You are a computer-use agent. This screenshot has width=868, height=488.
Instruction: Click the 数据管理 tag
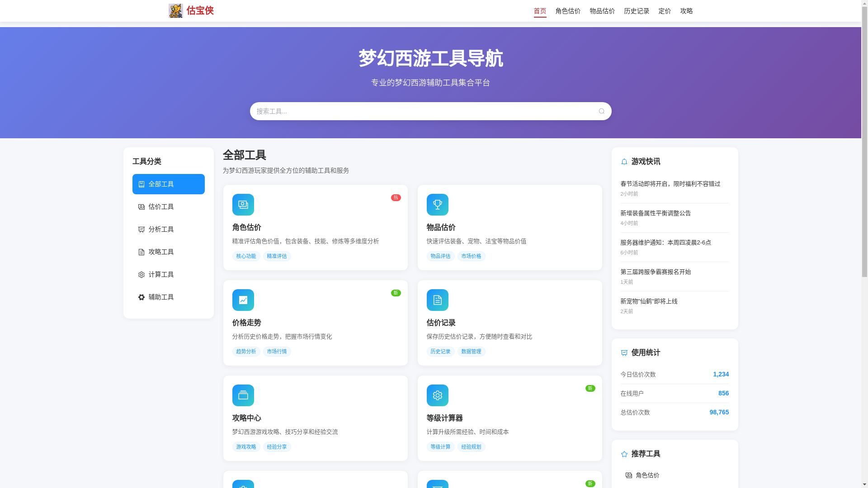[x=471, y=352]
